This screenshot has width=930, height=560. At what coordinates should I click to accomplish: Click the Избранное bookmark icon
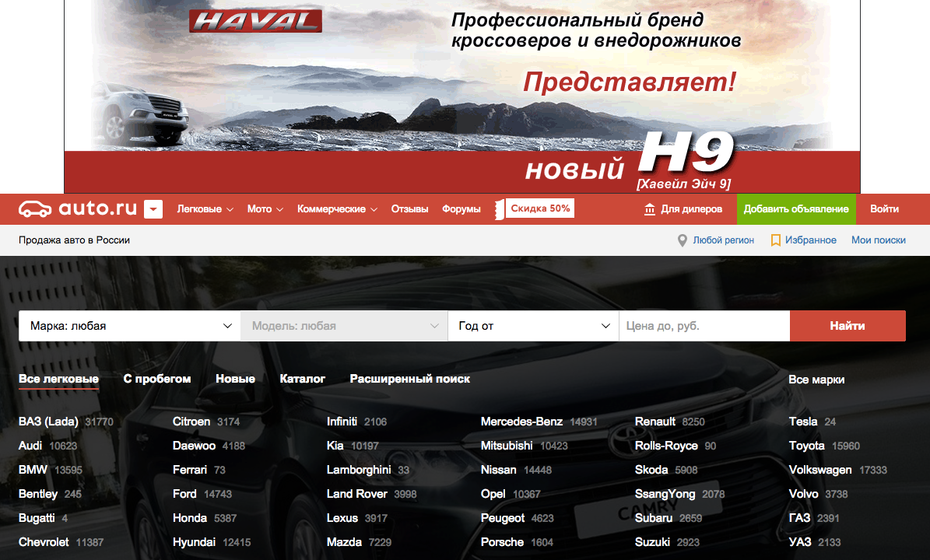pyautogui.click(x=775, y=240)
